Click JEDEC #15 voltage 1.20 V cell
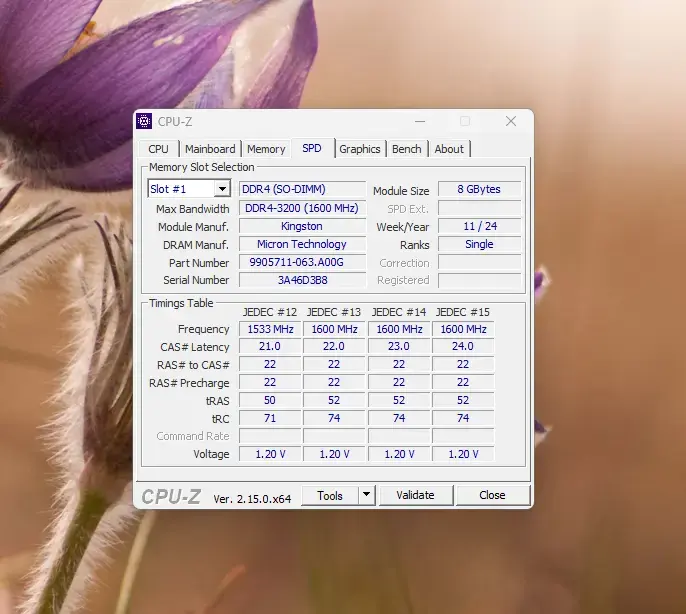Screen dimensions: 686x614 (463, 454)
